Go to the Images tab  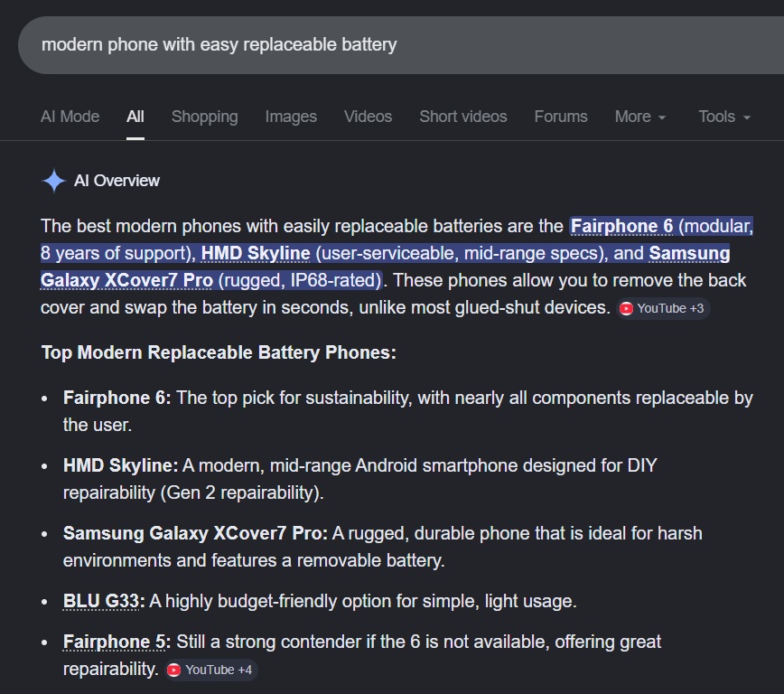pyautogui.click(x=291, y=117)
